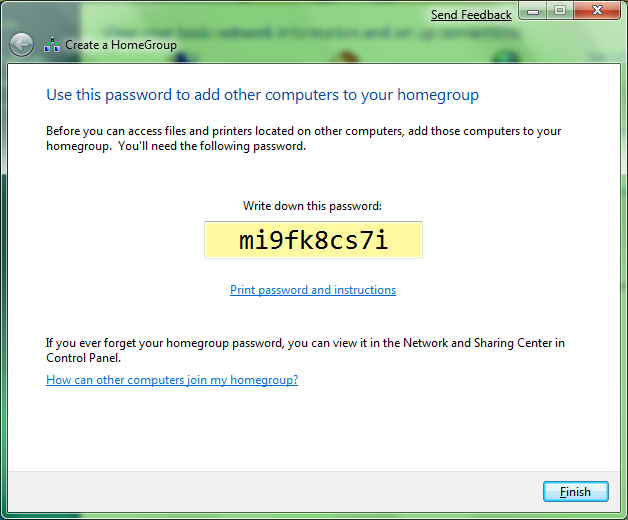Open the Send Feedback link
Image resolution: width=628 pixels, height=520 pixels.
click(471, 15)
